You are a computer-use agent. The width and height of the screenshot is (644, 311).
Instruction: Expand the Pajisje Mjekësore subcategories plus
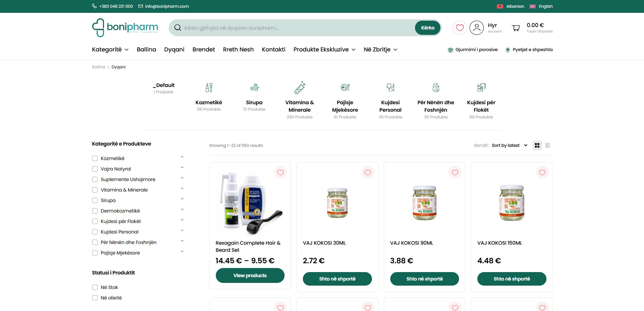182,251
